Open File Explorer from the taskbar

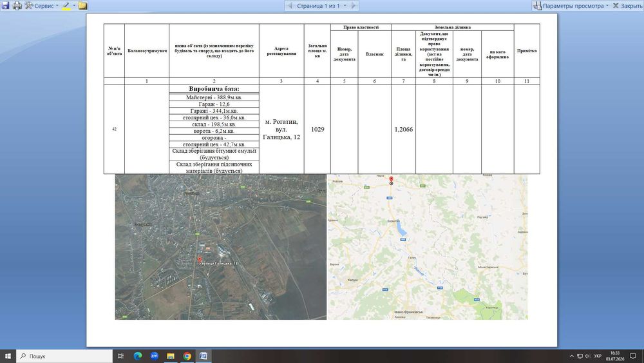[x=171, y=356]
